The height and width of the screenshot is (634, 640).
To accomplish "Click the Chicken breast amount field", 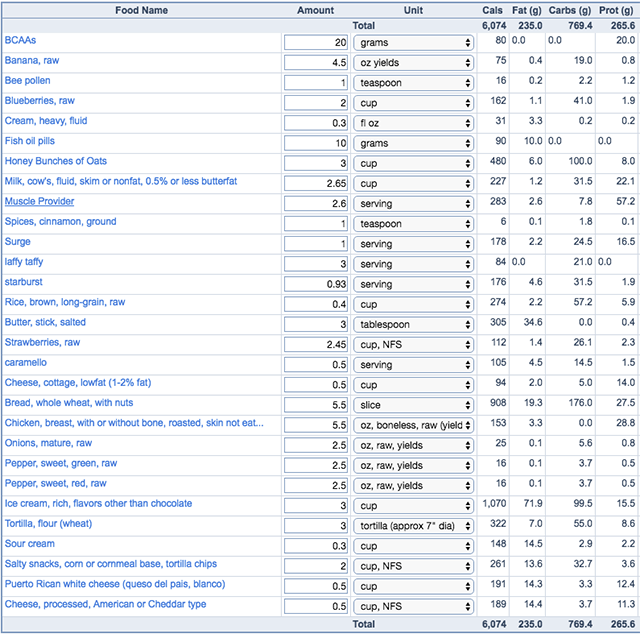I will coord(316,425).
